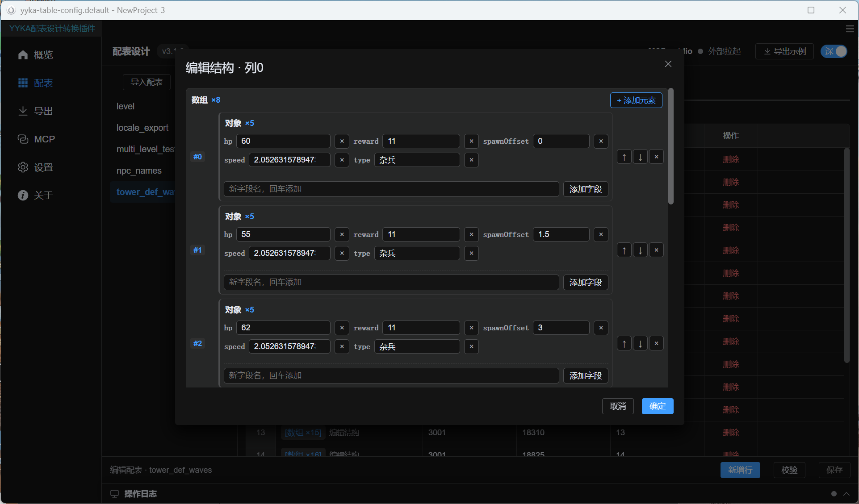The width and height of the screenshot is (859, 504).
Task: Open the 配表 section in sidebar
Action: pyautogui.click(x=36, y=83)
